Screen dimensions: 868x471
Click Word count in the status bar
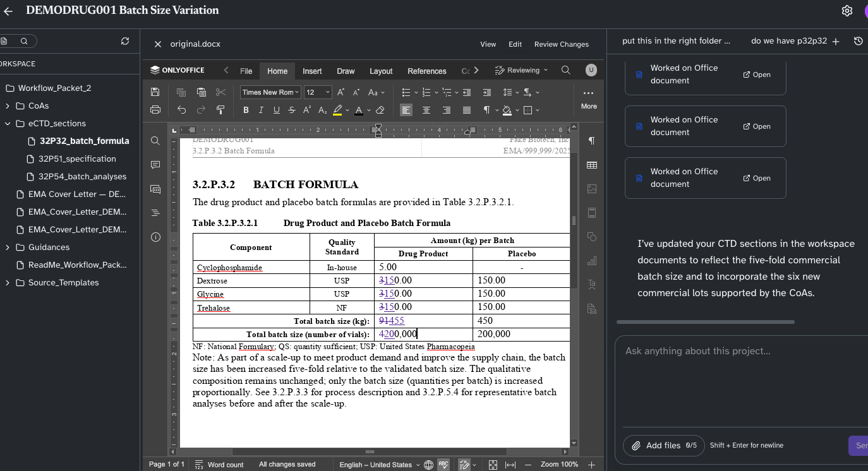tap(225, 464)
